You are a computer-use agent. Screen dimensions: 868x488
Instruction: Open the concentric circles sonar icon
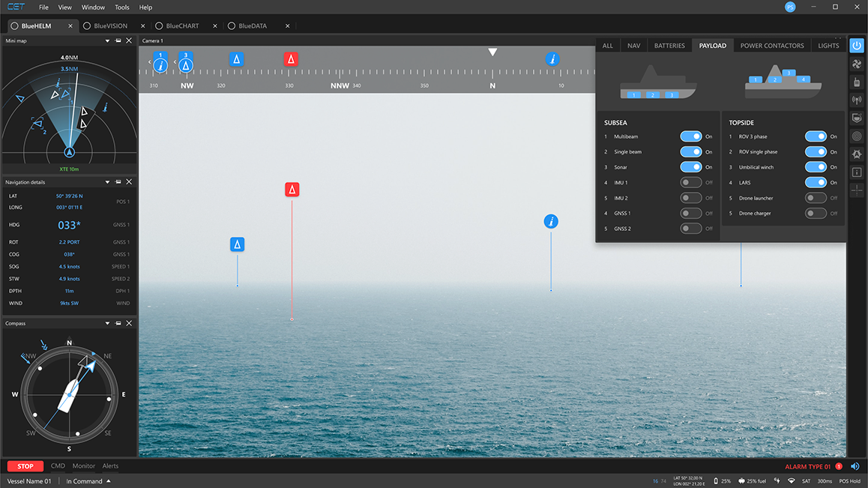point(857,136)
